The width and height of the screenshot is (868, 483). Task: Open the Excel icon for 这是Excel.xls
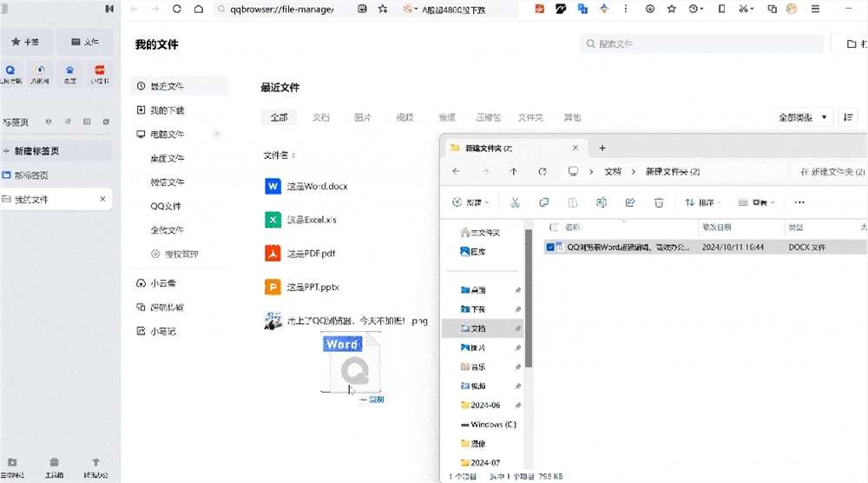click(x=273, y=220)
